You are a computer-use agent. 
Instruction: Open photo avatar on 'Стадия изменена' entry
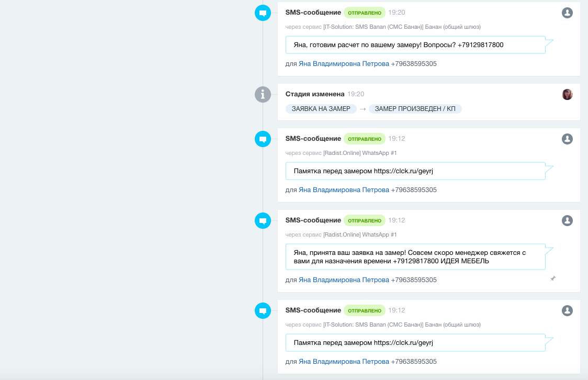[567, 94]
